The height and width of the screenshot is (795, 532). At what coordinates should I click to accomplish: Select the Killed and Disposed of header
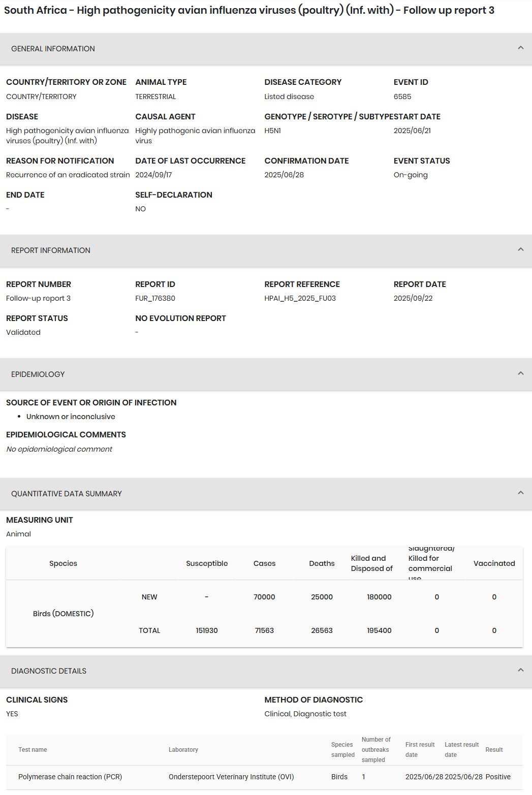372,563
